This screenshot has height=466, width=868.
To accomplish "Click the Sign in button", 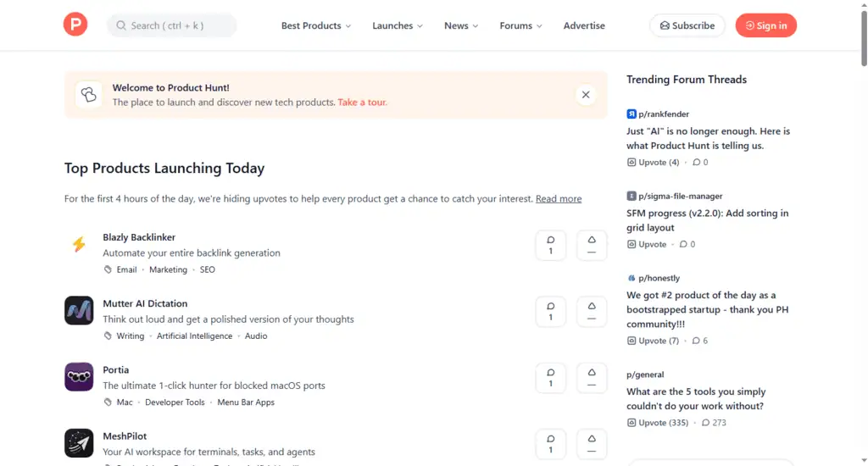I will [x=765, y=25].
